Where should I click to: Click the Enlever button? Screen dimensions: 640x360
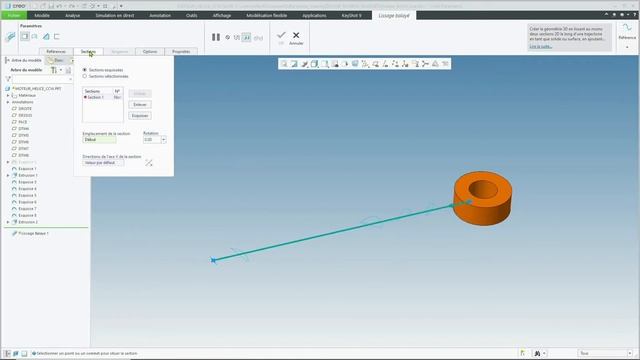(140, 105)
